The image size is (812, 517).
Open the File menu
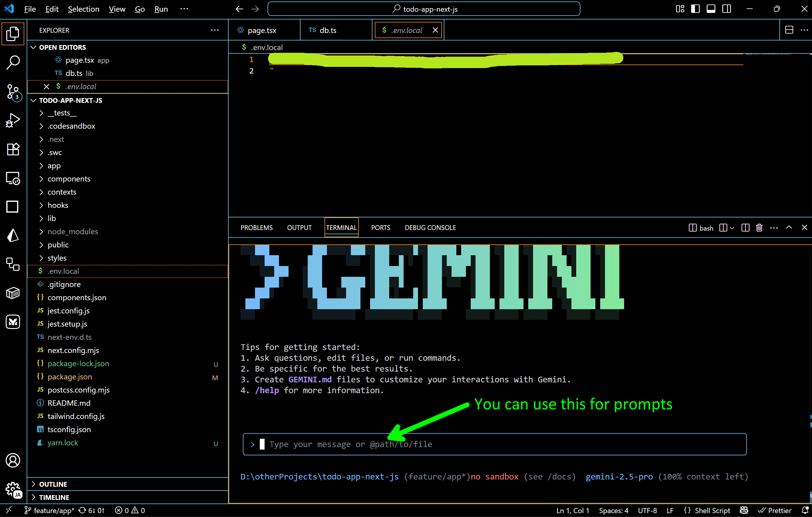30,9
